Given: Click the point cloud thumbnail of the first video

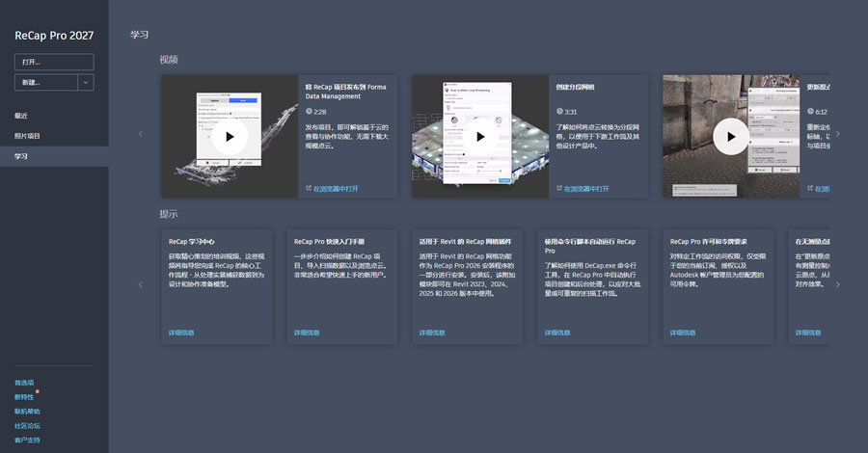Looking at the screenshot, I should pyautogui.click(x=230, y=136).
